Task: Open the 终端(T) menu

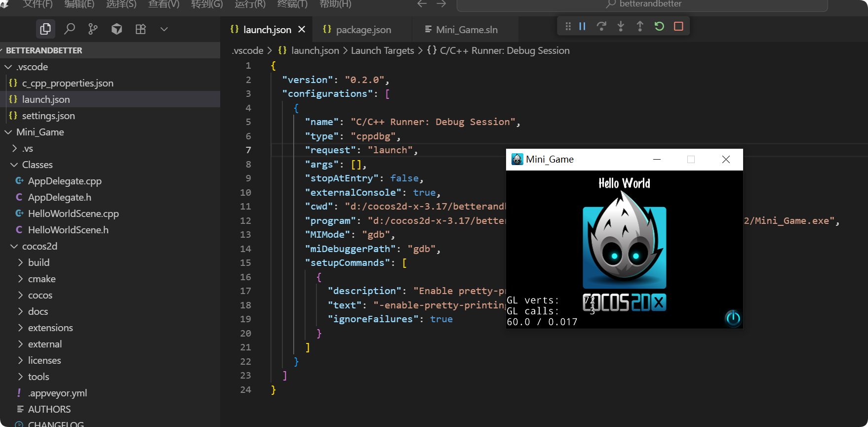Action: coord(292,4)
